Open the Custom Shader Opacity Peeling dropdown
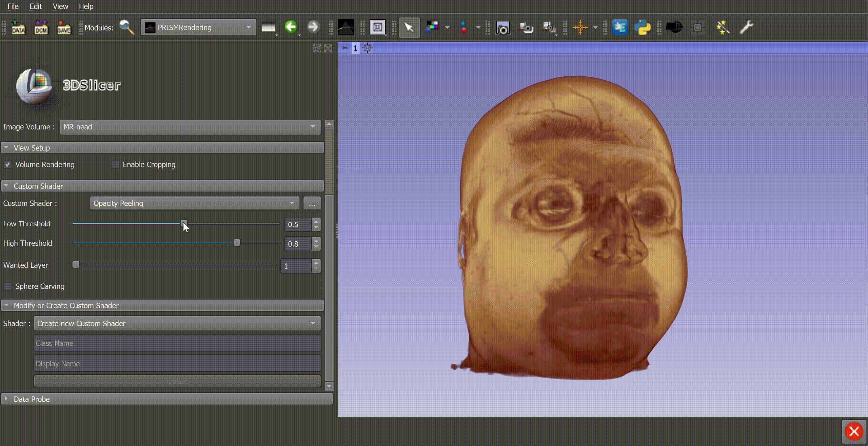The width and height of the screenshot is (868, 446). point(194,203)
